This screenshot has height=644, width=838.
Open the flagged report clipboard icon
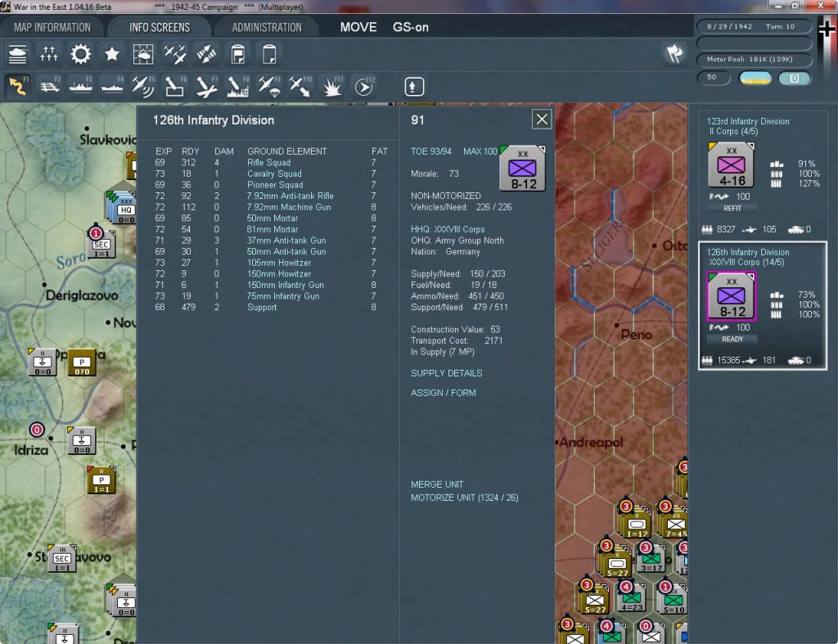pyautogui.click(x=238, y=54)
